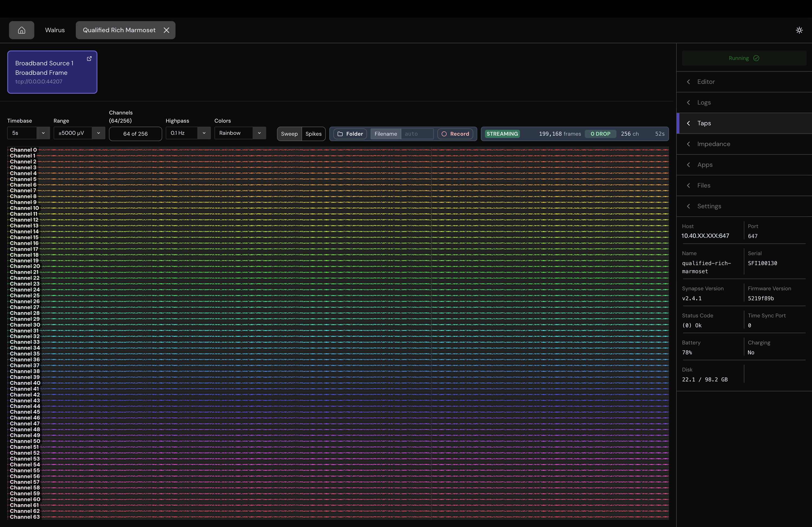
Task: Click the Running status check icon
Action: (756, 58)
